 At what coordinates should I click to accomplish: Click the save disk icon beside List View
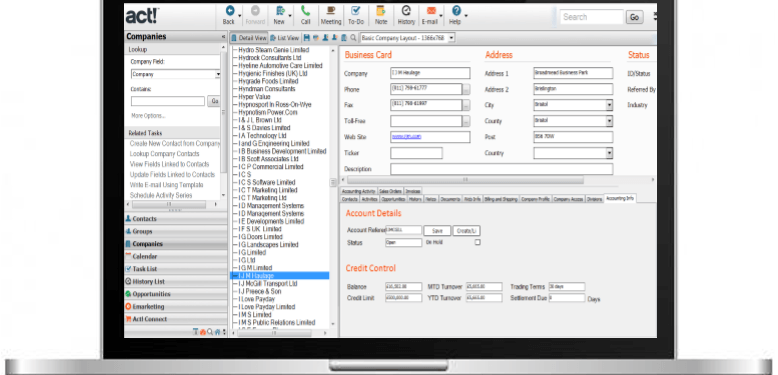(307, 38)
